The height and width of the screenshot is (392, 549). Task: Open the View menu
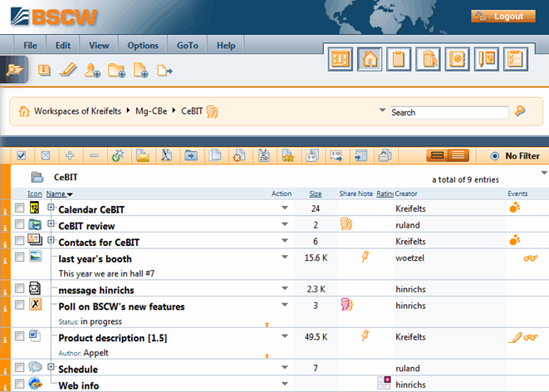[99, 46]
